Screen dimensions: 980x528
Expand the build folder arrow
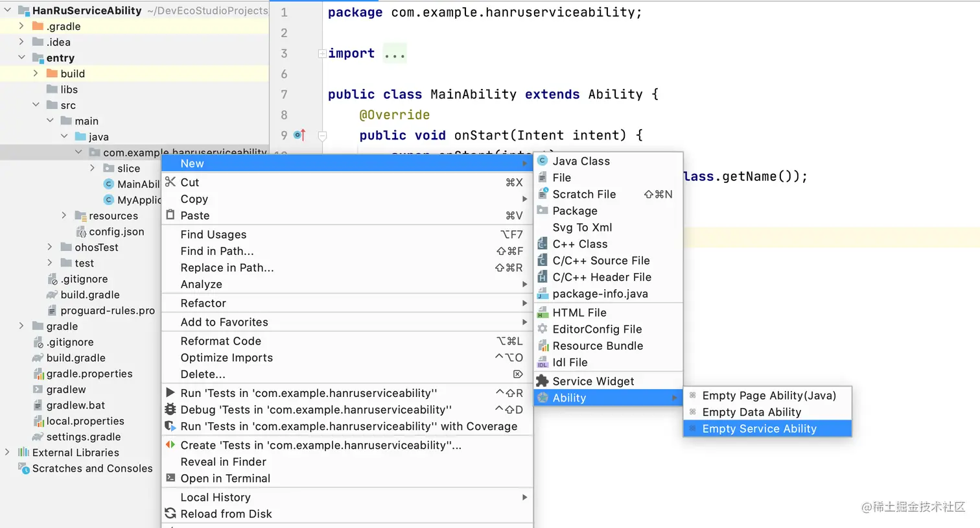point(36,73)
